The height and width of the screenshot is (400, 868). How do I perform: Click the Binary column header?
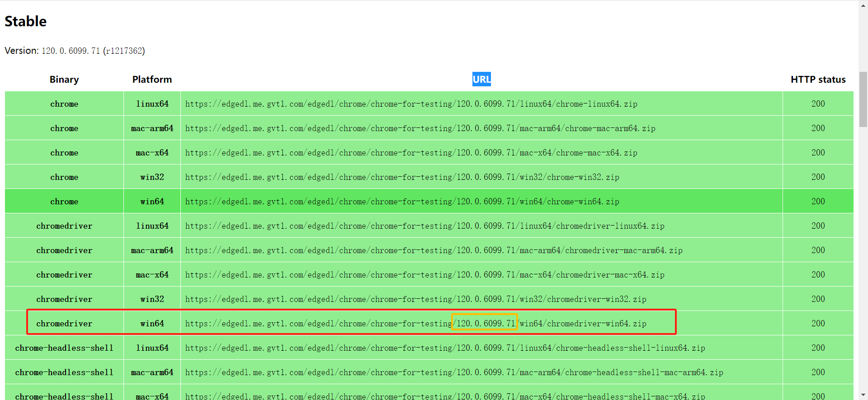point(64,80)
